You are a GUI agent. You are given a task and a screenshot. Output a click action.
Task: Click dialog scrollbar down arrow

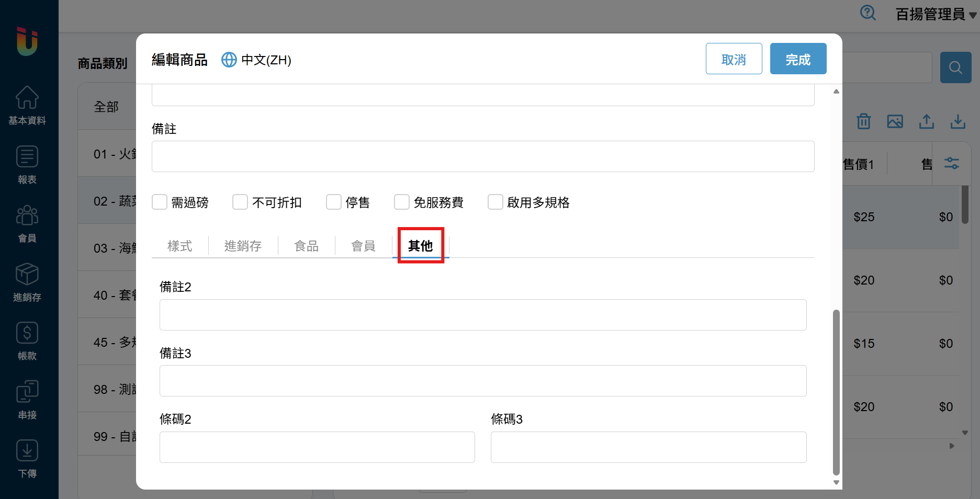point(836,482)
